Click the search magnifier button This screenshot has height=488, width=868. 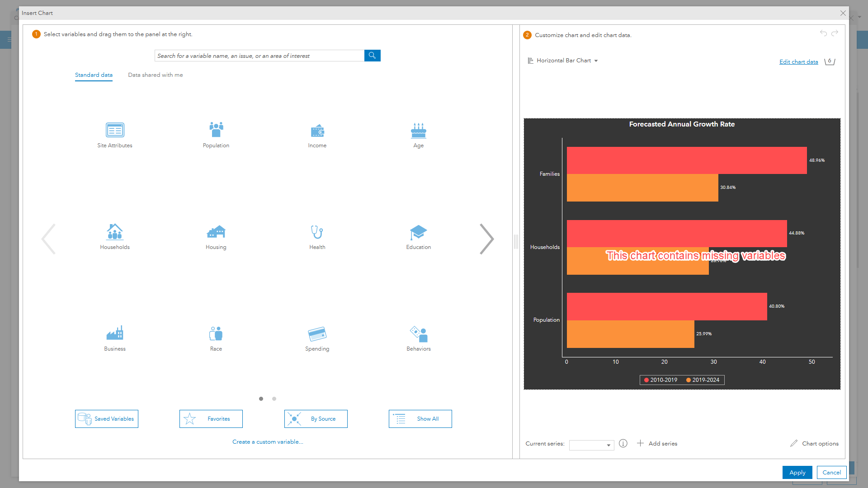click(x=372, y=56)
